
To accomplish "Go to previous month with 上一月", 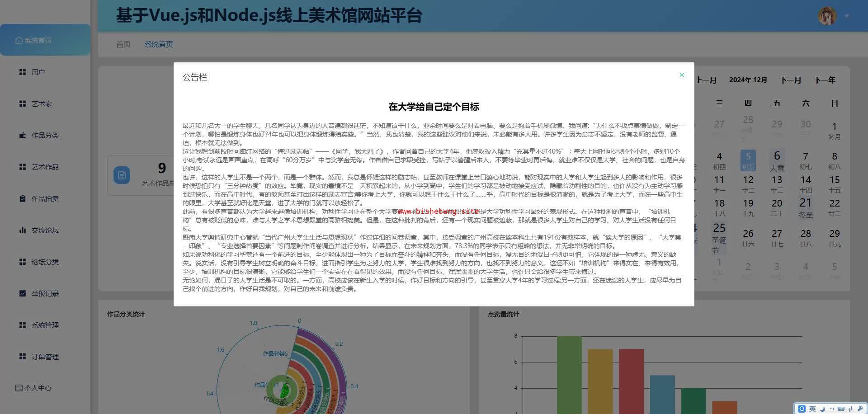I will (x=706, y=80).
